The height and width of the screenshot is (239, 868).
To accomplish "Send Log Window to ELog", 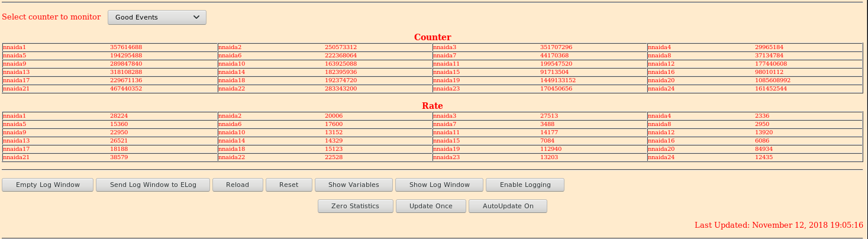I will pos(153,185).
